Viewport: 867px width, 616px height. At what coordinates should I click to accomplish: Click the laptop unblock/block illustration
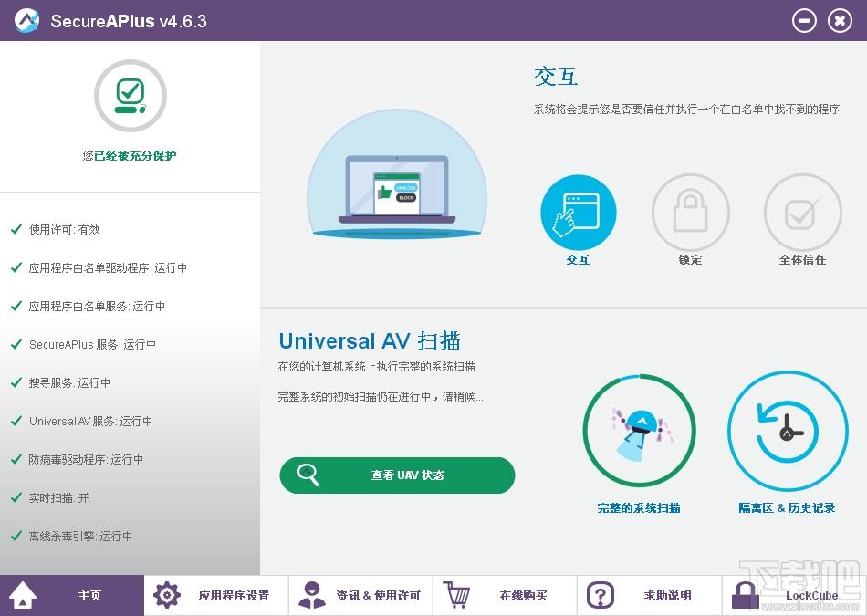[x=397, y=174]
